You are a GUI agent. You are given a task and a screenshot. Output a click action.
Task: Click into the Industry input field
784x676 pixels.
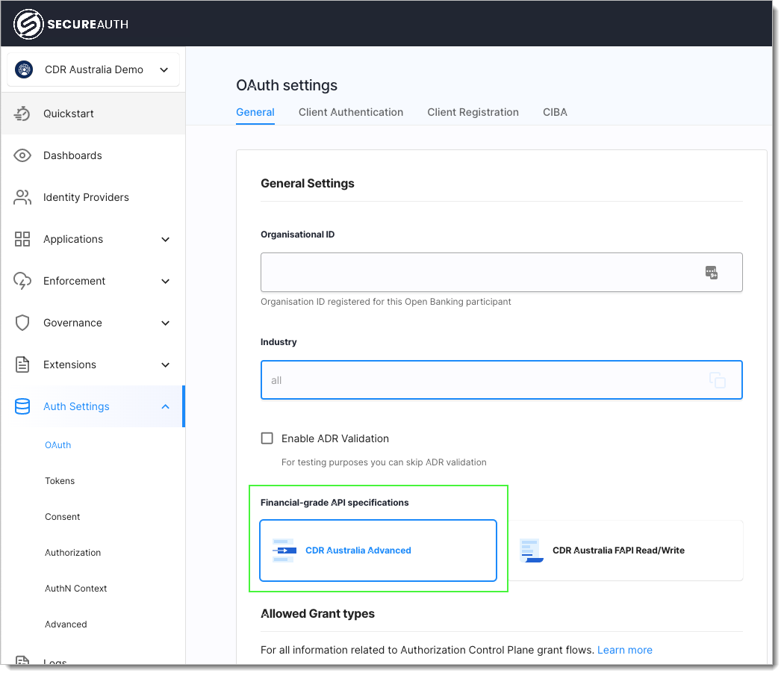click(x=501, y=380)
